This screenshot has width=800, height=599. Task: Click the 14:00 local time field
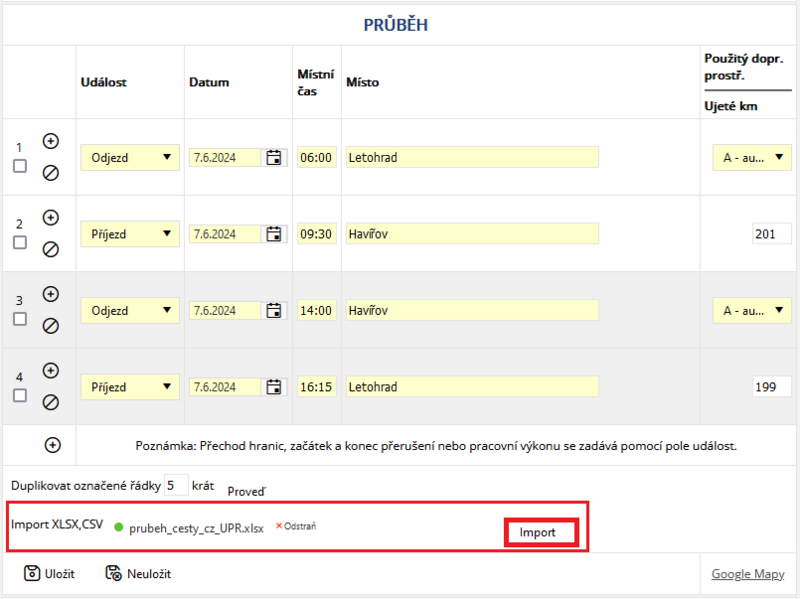coord(316,311)
